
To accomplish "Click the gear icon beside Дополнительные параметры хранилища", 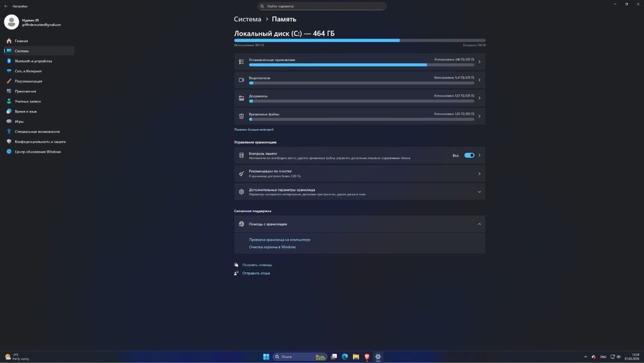I will pos(241,191).
